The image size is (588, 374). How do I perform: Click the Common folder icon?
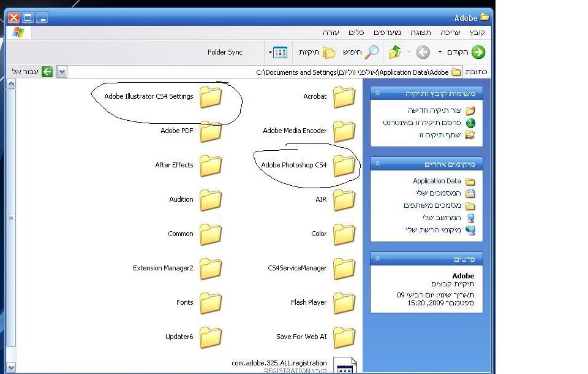point(211,234)
